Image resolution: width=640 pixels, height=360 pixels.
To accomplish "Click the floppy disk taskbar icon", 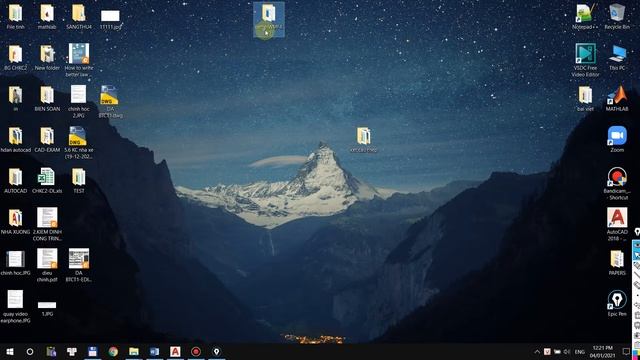I will tap(93, 351).
